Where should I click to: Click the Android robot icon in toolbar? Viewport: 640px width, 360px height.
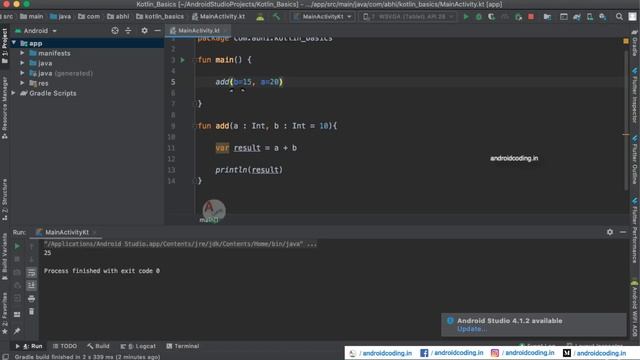point(260,17)
